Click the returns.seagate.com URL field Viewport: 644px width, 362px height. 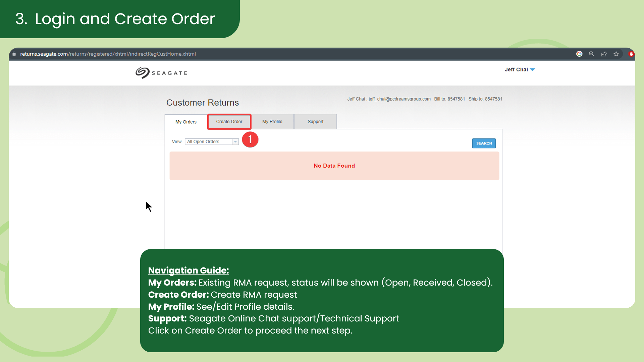pos(108,54)
